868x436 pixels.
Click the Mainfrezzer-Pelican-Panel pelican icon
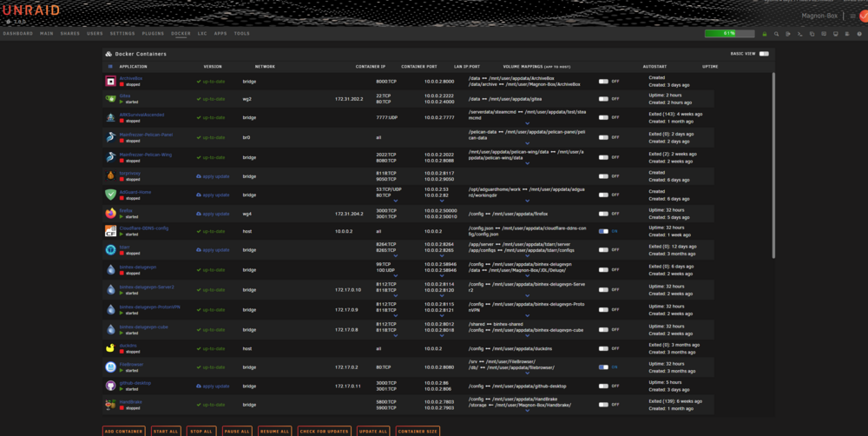111,137
